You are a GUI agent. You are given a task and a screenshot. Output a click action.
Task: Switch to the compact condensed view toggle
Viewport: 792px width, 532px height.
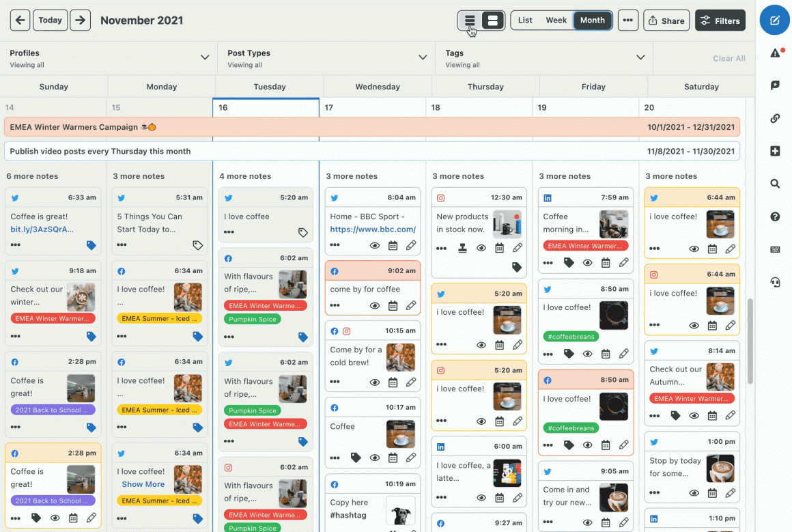[470, 20]
